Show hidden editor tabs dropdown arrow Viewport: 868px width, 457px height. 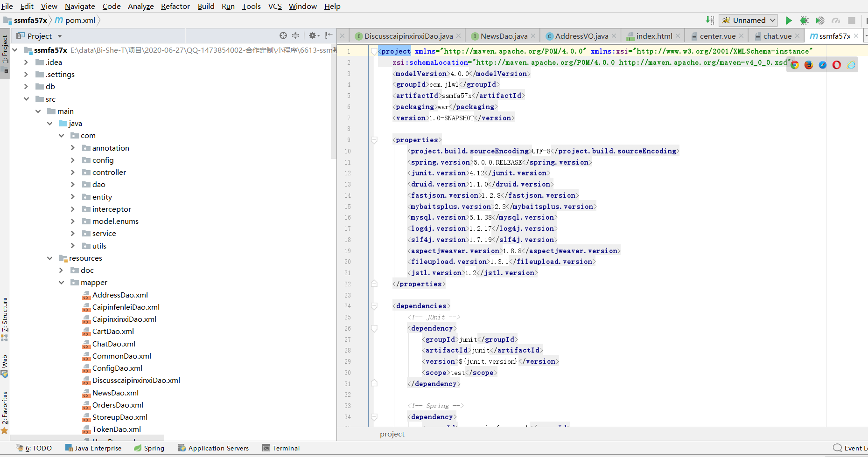click(866, 36)
